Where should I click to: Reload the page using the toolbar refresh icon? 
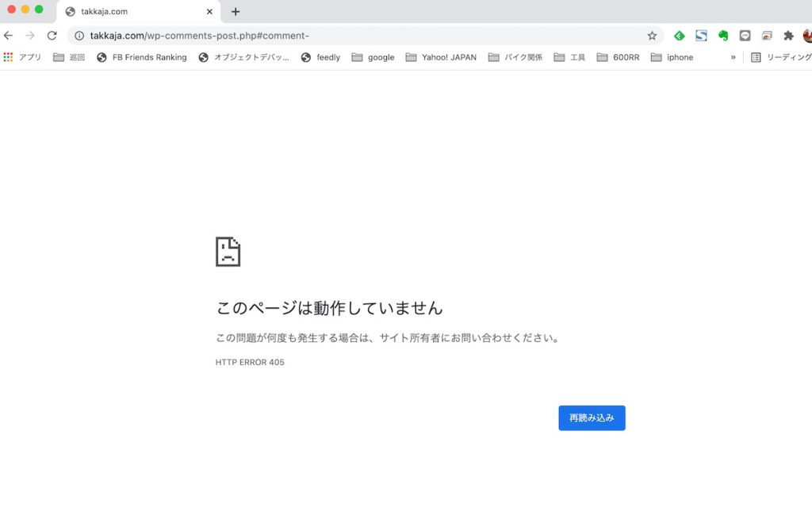pyautogui.click(x=52, y=36)
